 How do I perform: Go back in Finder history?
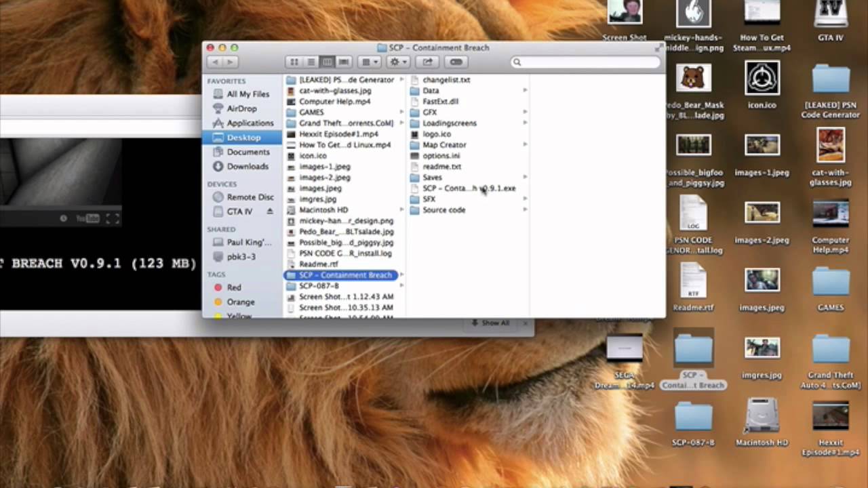[x=215, y=62]
